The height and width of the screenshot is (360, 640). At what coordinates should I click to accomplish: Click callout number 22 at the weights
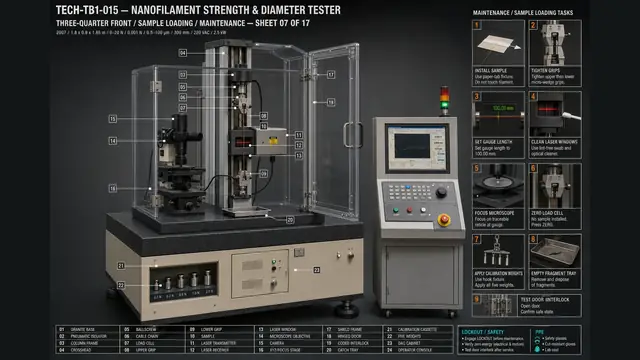[121, 285]
